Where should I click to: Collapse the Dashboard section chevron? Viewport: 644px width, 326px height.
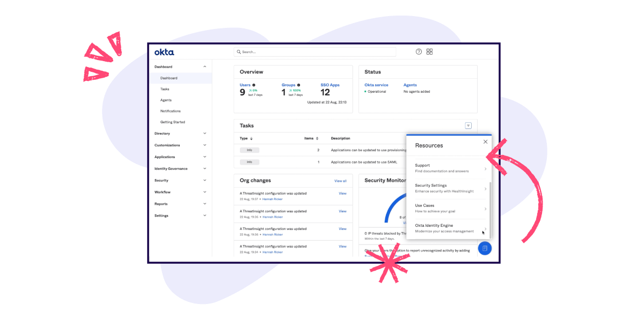click(x=204, y=66)
